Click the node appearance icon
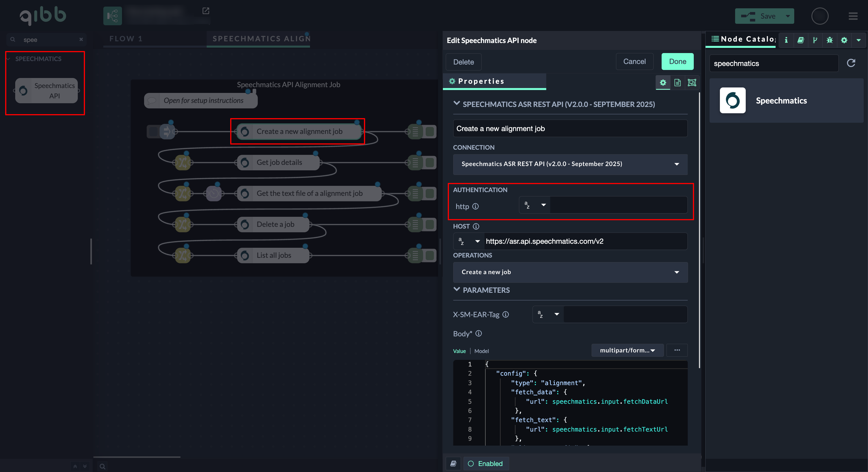This screenshot has height=472, width=868. (x=692, y=83)
